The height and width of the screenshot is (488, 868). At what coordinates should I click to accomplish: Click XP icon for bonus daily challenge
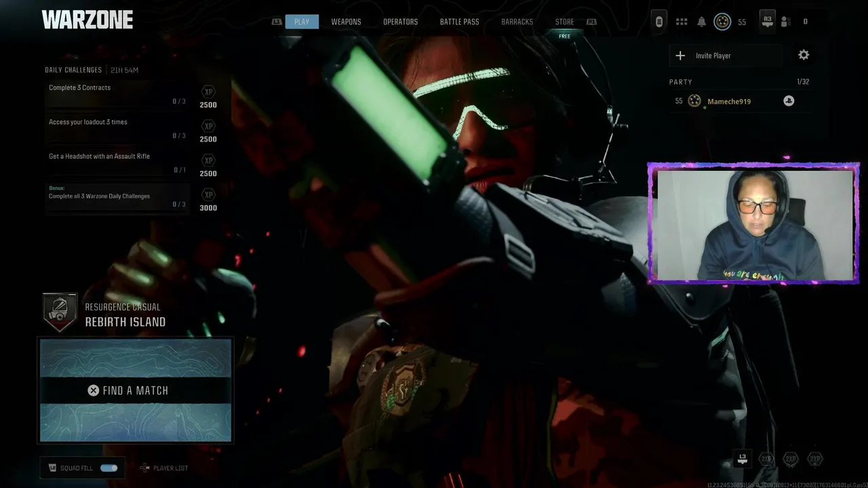point(208,195)
